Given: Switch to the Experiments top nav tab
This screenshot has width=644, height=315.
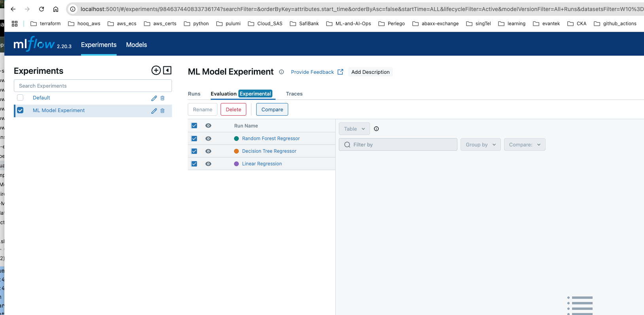Looking at the screenshot, I should click(x=99, y=45).
